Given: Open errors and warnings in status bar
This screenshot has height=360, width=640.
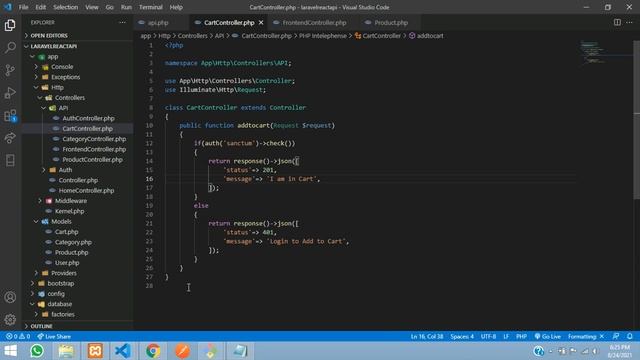Looking at the screenshot, I should (x=18, y=336).
